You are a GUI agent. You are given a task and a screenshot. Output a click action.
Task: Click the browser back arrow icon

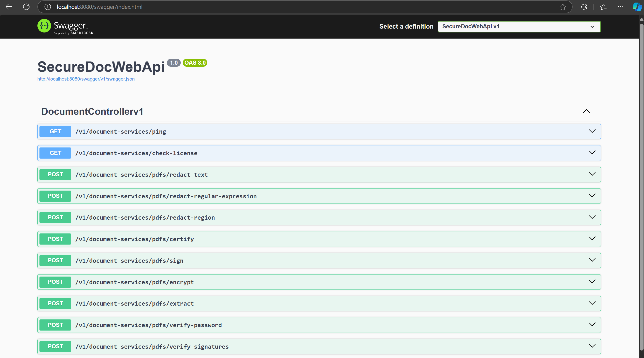(9, 7)
